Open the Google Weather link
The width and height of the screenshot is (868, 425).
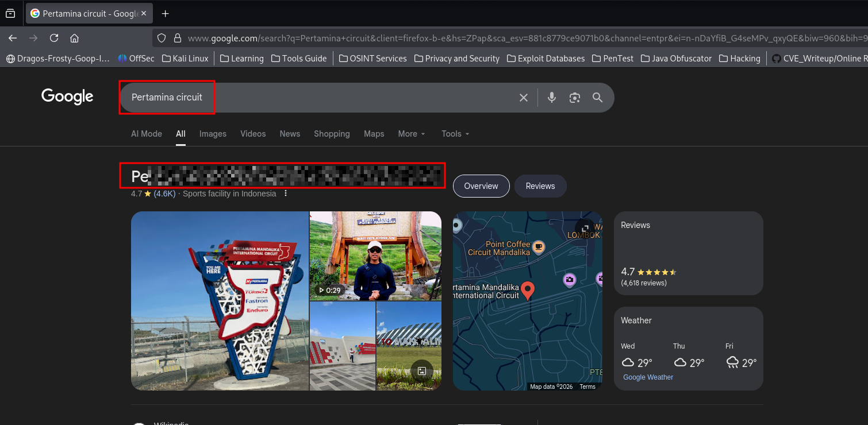(648, 377)
